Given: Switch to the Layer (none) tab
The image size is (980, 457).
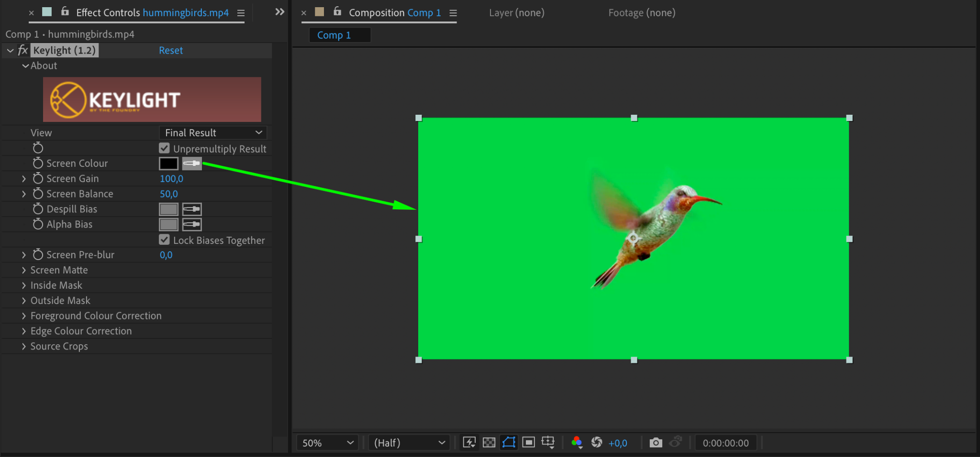Looking at the screenshot, I should [516, 13].
